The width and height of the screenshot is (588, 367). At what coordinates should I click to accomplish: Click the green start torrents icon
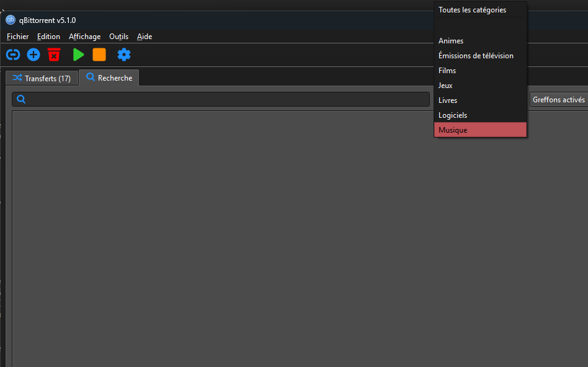tap(78, 55)
